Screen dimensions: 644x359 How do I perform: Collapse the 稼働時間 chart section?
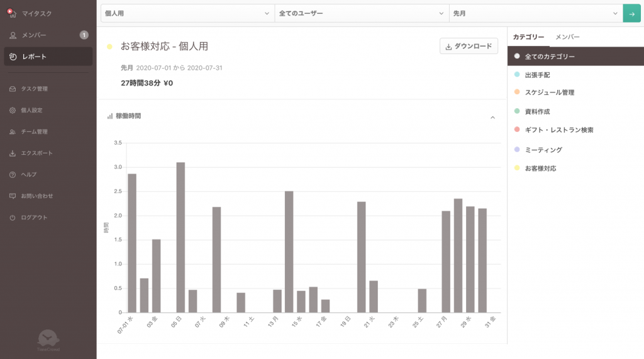click(x=492, y=117)
